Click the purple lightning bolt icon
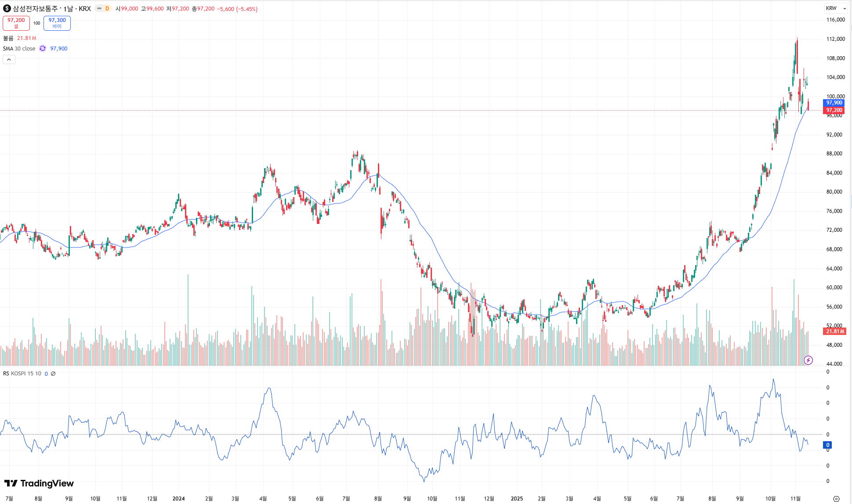 [x=808, y=360]
